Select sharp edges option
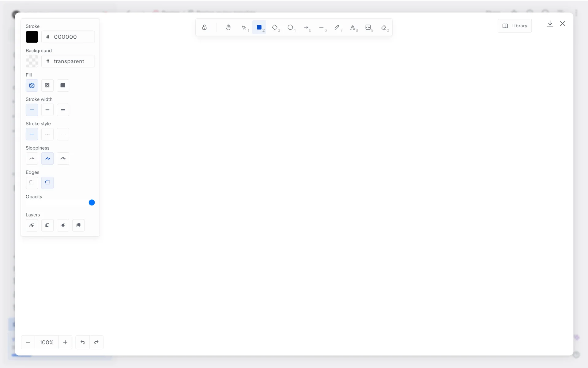Screen dimensions: 588x368 click(32, 183)
